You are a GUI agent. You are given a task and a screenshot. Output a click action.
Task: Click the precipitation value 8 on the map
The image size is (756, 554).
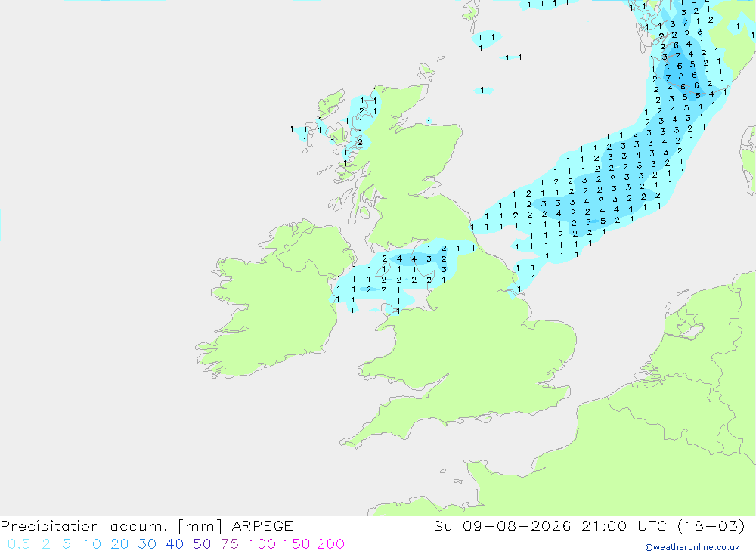(x=681, y=76)
